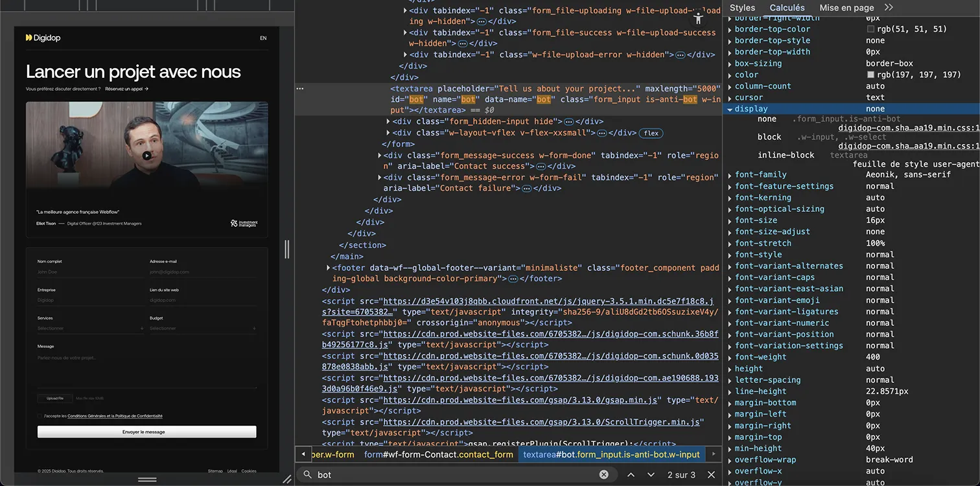Open the Services Sélectionner dropdown
Image resolution: width=980 pixels, height=486 pixels.
click(x=91, y=329)
